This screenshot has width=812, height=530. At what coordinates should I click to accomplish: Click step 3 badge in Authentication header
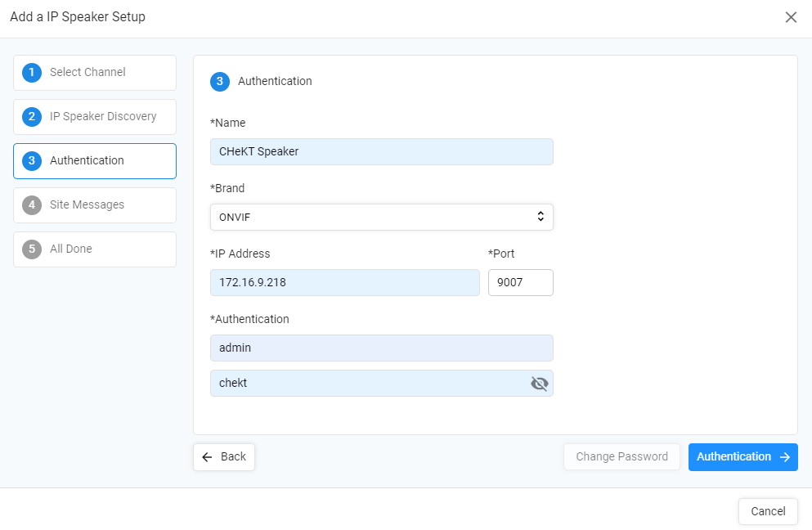click(x=220, y=81)
